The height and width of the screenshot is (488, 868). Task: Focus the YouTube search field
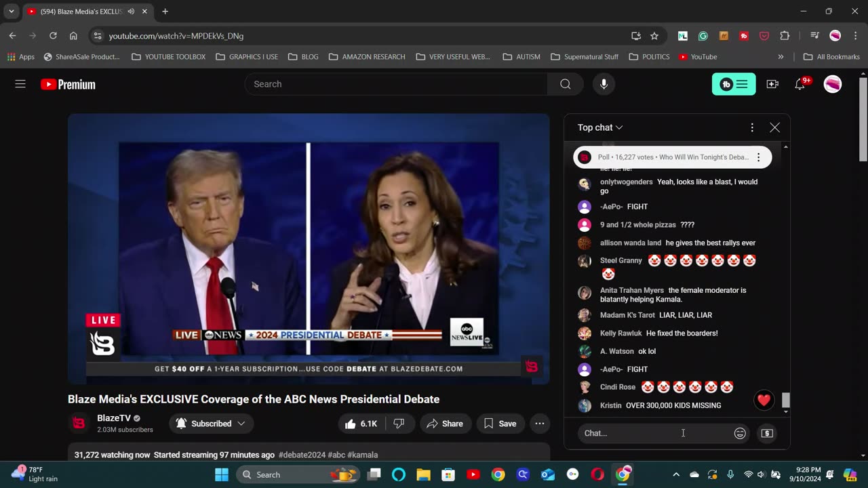click(x=396, y=84)
